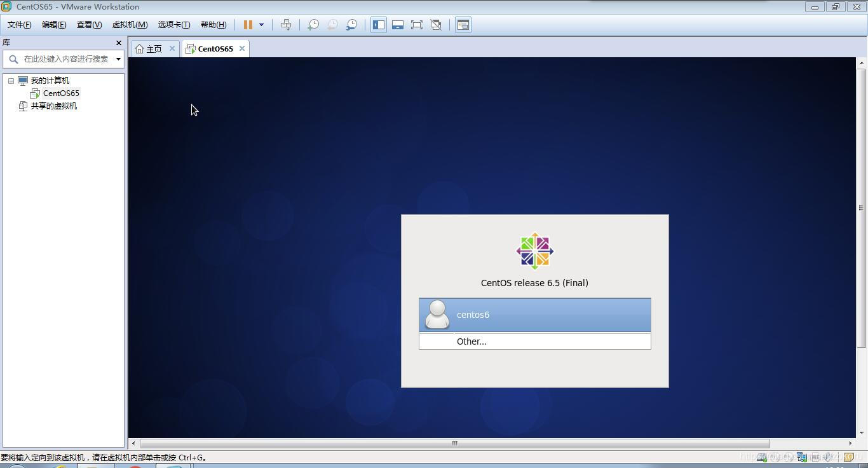Screen dimensions: 868x468
Task: Pause the running virtual machine
Action: point(248,25)
